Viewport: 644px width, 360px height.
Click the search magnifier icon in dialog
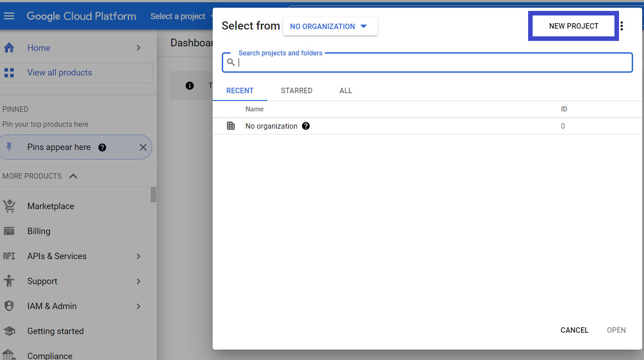[231, 62]
